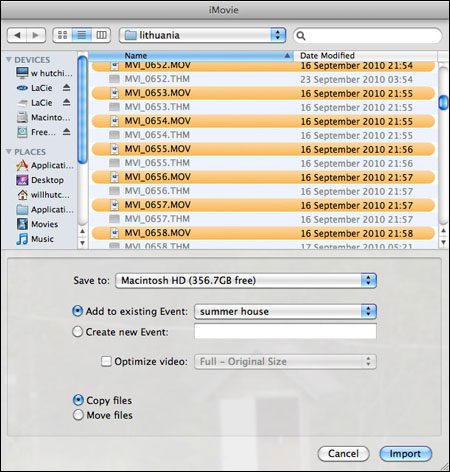
Task: Collapse the PLACES section
Action: 9,152
